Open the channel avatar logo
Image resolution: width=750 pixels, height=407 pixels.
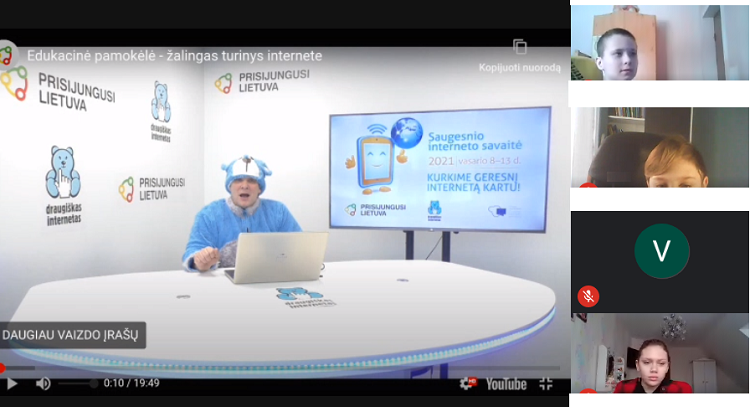point(7,55)
